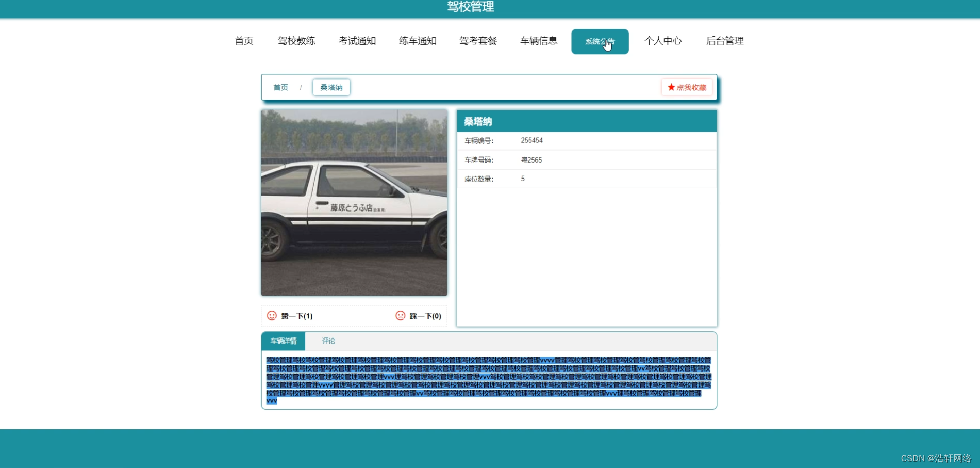Viewport: 980px width, 468px height.
Task: Open the 首页 navigation item
Action: click(244, 41)
